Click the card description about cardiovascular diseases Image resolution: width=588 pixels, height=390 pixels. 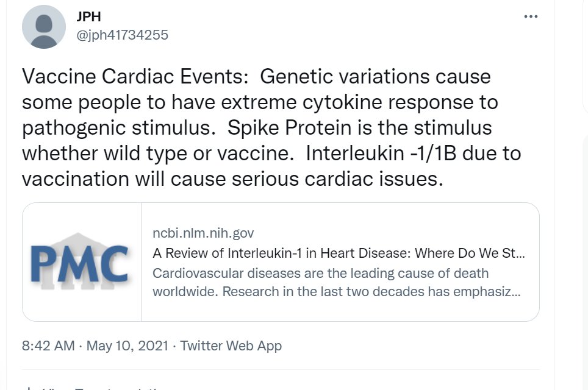[x=336, y=283]
